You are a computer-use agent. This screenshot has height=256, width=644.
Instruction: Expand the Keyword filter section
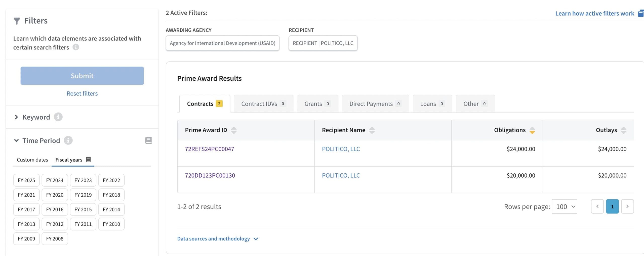(16, 117)
